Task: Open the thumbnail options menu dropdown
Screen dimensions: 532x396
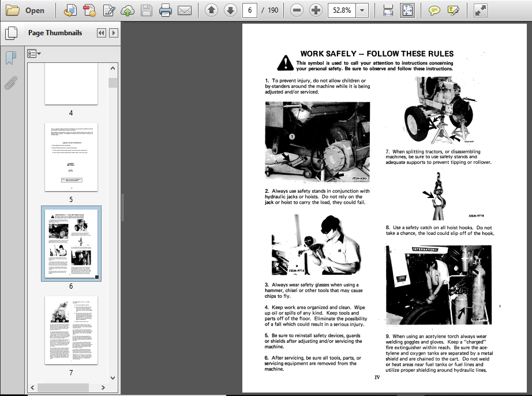Action: (x=34, y=54)
